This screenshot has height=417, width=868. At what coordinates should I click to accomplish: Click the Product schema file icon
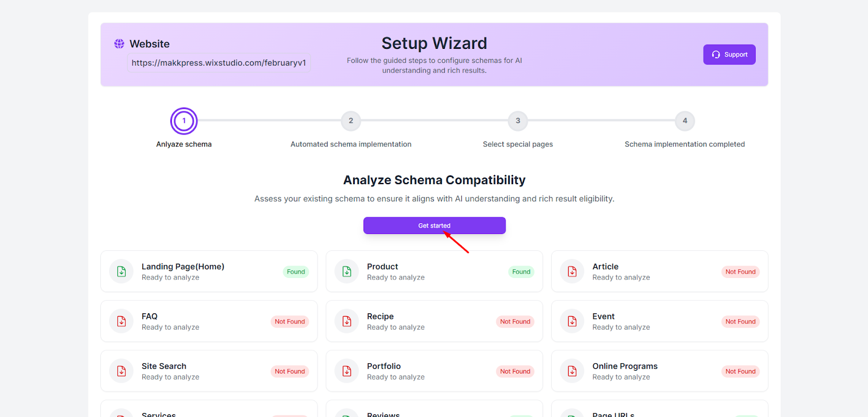347,271
